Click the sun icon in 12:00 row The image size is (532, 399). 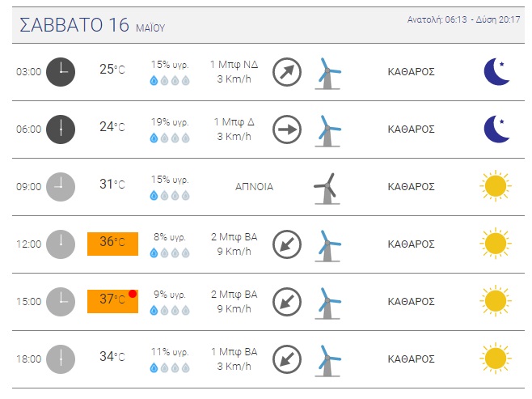point(496,244)
